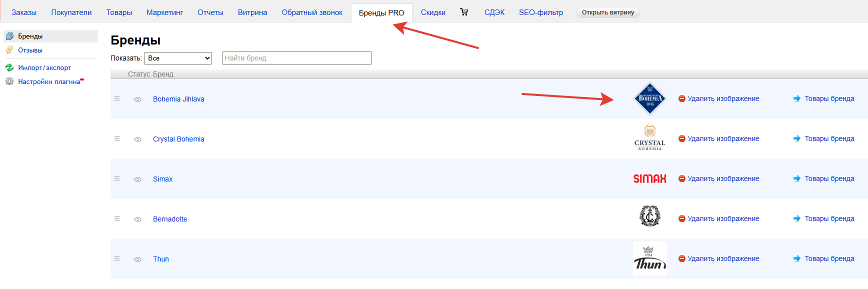Open Товары бренда link for Thun
Image resolution: width=868 pixels, height=289 pixels.
829,258
